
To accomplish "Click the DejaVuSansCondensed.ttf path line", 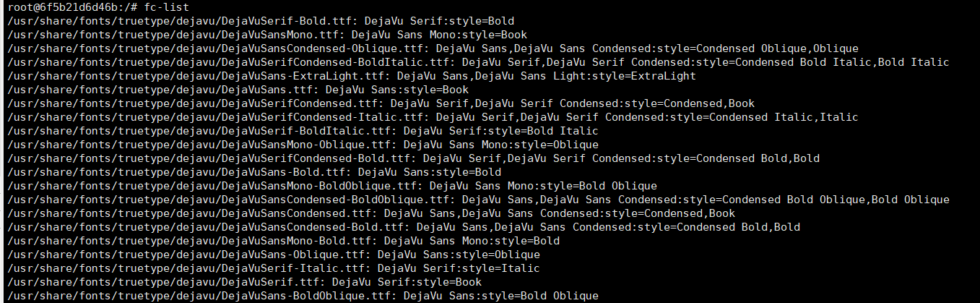I will [x=370, y=213].
